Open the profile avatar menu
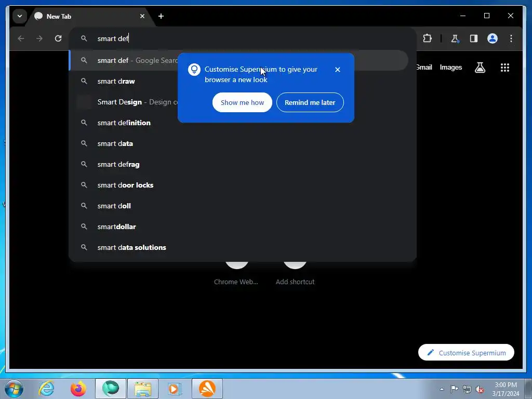The height and width of the screenshot is (399, 532). click(493, 38)
